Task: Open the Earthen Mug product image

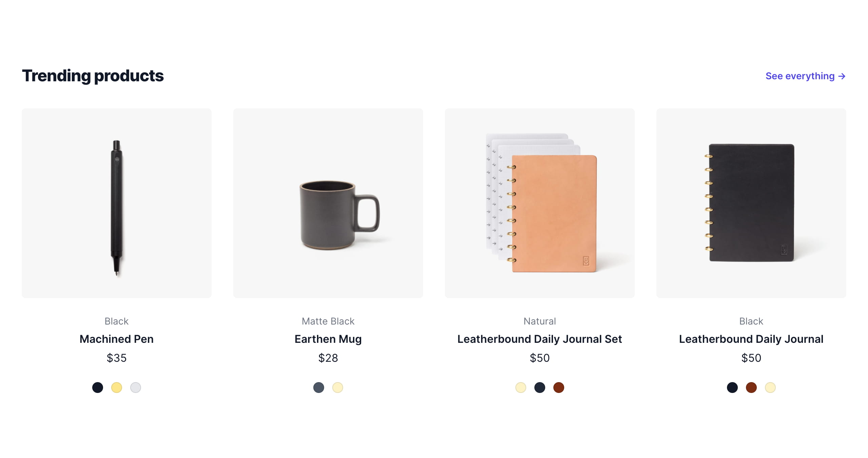Action: pos(328,203)
